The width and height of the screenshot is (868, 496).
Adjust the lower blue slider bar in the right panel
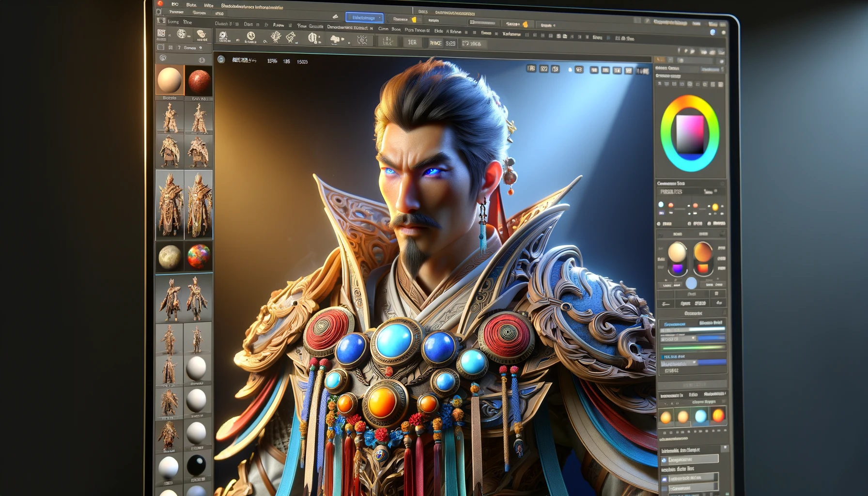point(712,362)
